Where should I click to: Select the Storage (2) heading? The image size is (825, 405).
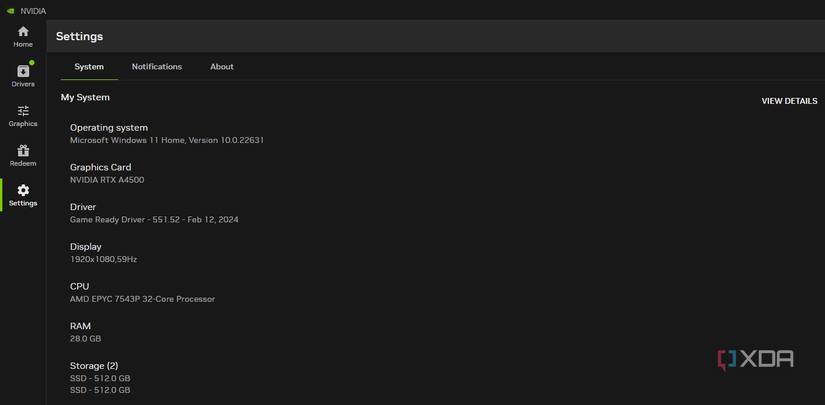pyautogui.click(x=94, y=366)
